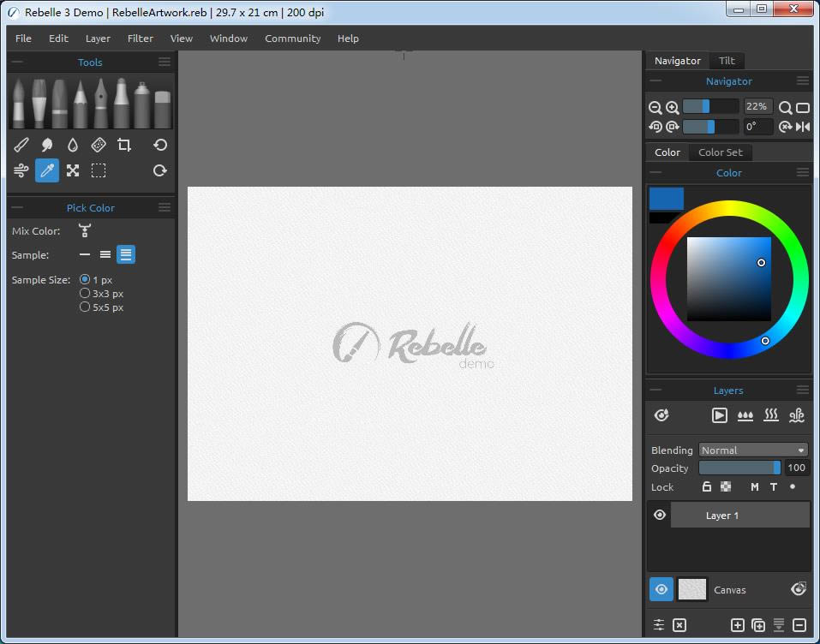Select the Transform tool
The image size is (820, 644).
tap(73, 170)
